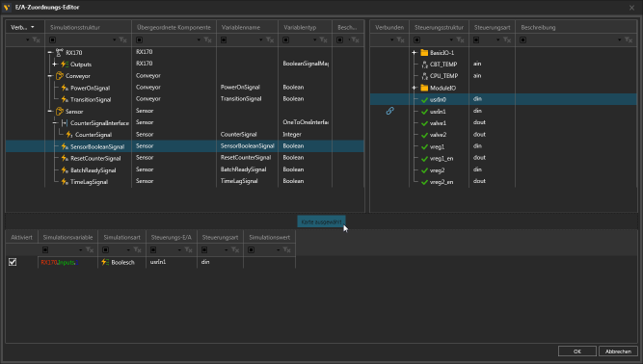Clear the Variablenname column filter
The height and width of the screenshot is (364, 643).
tap(269, 40)
